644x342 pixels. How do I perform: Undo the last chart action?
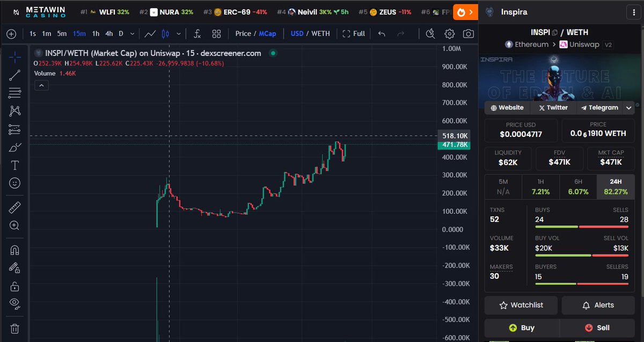382,34
